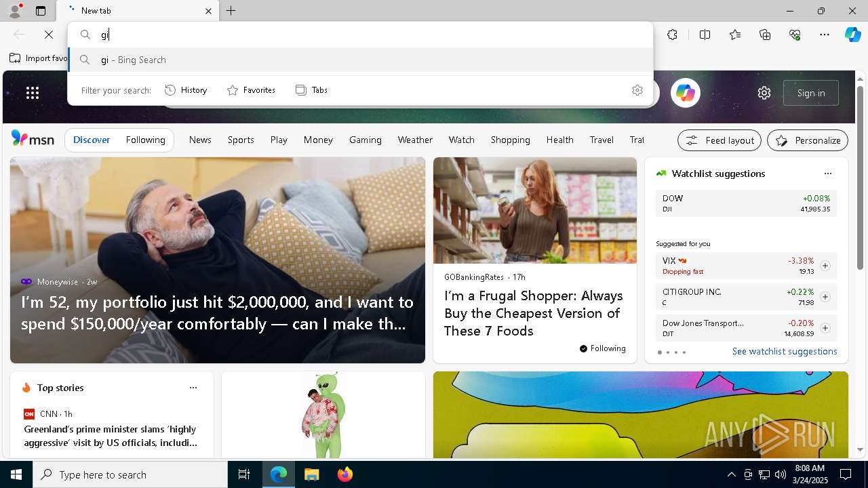Open the Browser essentials icon

click(795, 35)
